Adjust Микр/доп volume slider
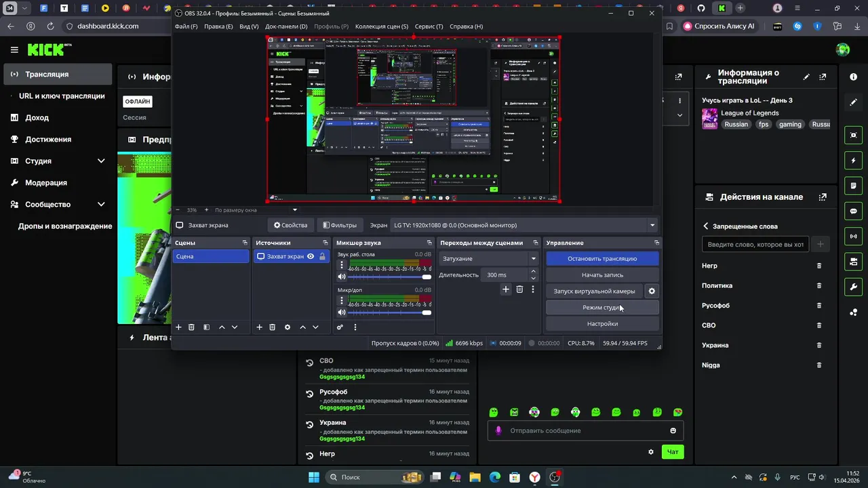 point(389,312)
